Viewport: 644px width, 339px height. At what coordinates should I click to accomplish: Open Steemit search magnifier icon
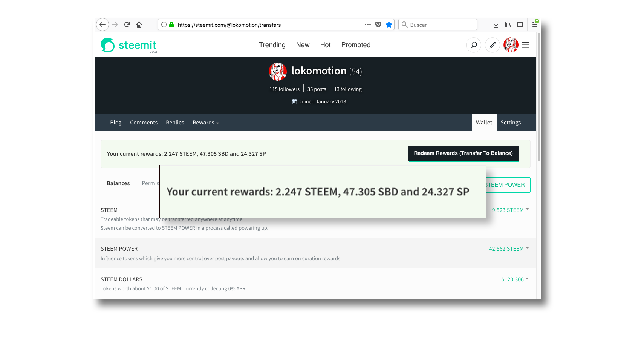pyautogui.click(x=474, y=45)
